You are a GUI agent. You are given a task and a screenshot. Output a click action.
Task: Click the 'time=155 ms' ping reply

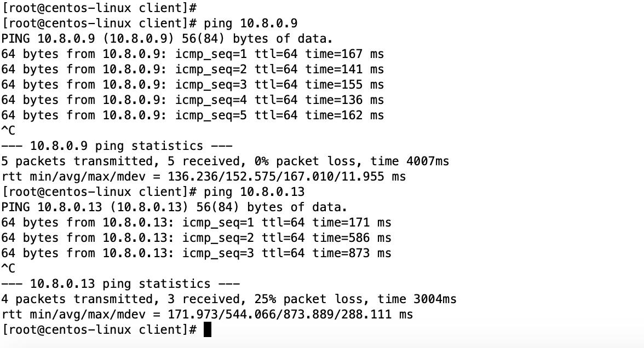pyautogui.click(x=344, y=85)
